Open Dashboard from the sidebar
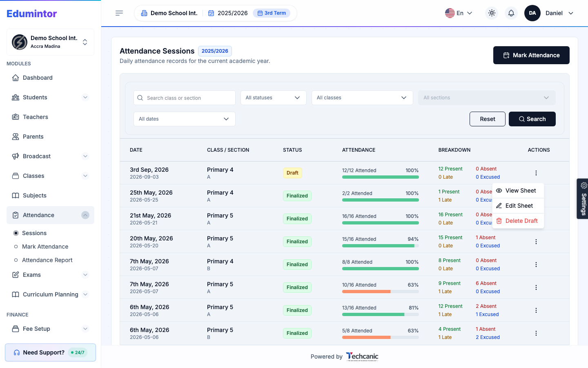This screenshot has width=588, height=368. pos(50,78)
